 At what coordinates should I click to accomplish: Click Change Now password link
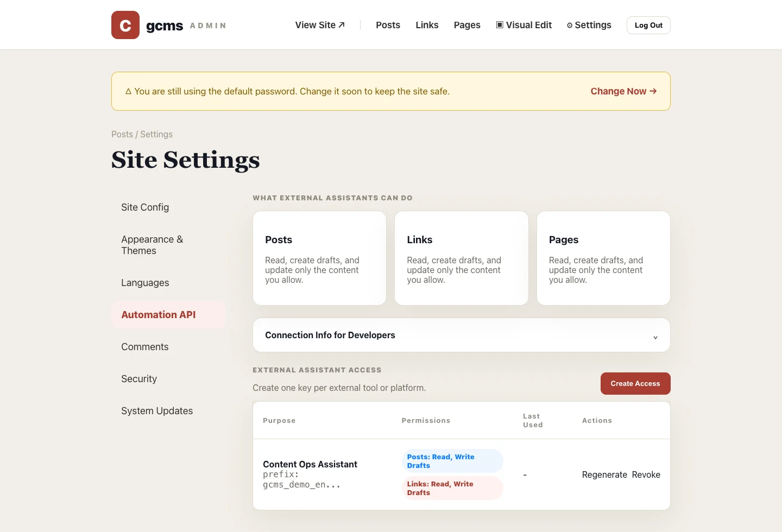(623, 91)
